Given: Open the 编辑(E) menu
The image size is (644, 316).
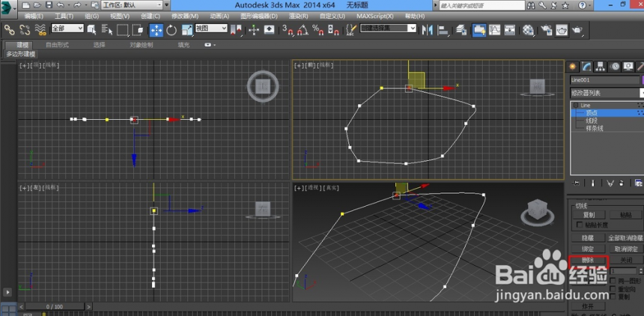Looking at the screenshot, I should coord(34,16).
